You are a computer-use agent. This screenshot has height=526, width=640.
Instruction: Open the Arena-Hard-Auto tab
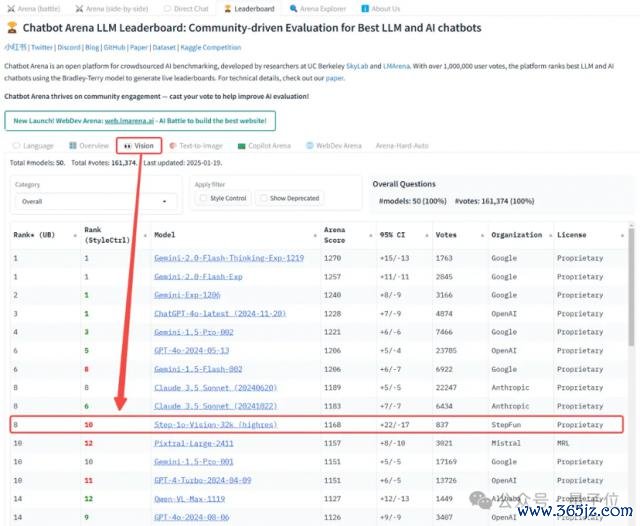coord(402,146)
